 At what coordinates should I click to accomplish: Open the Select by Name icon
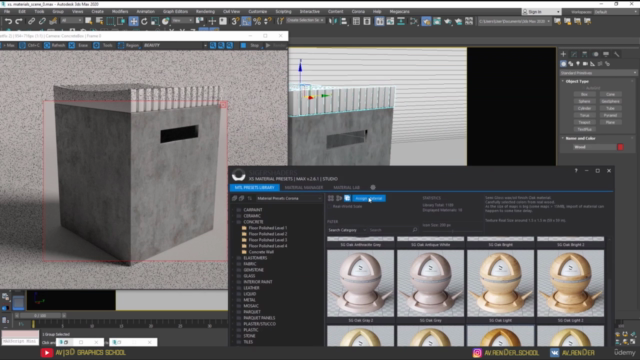[99, 21]
